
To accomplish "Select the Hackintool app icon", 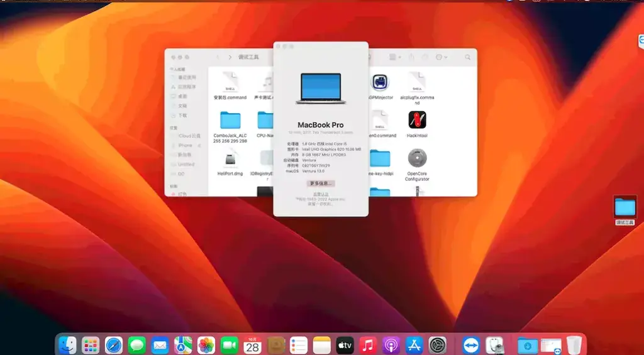I will pyautogui.click(x=417, y=124).
